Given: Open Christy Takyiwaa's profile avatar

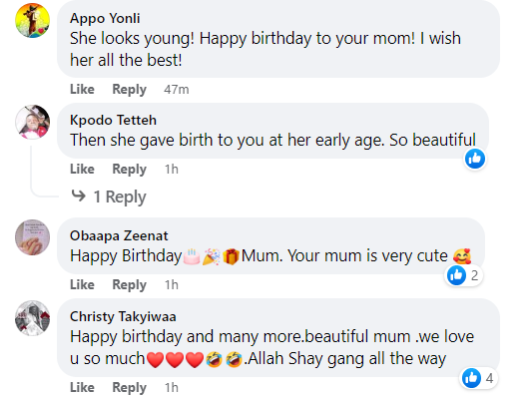Looking at the screenshot, I should (33, 318).
